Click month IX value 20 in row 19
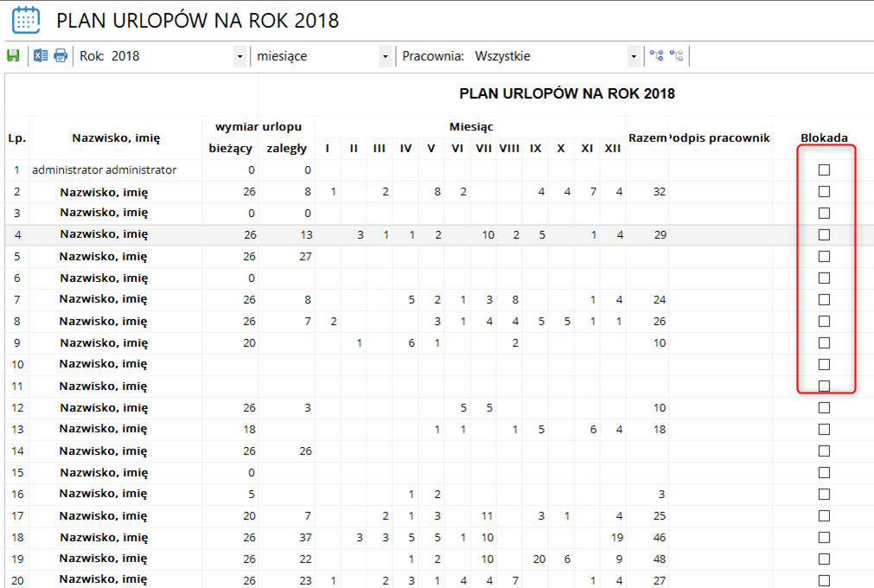 [x=539, y=559]
